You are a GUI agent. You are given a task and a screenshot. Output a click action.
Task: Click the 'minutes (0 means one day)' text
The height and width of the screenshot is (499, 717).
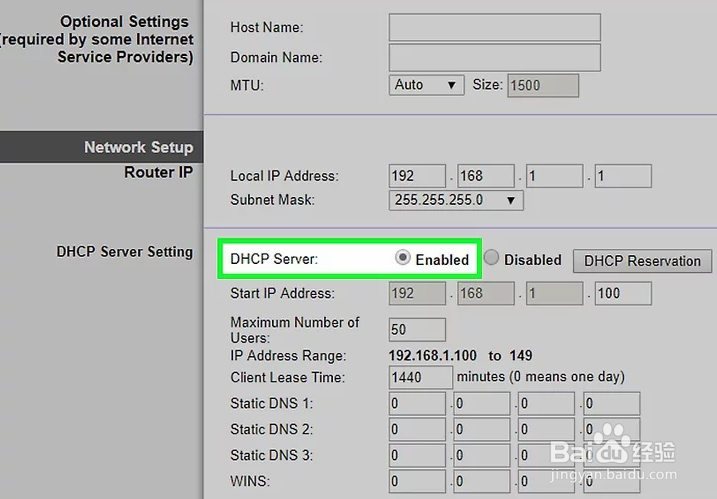pos(540,377)
